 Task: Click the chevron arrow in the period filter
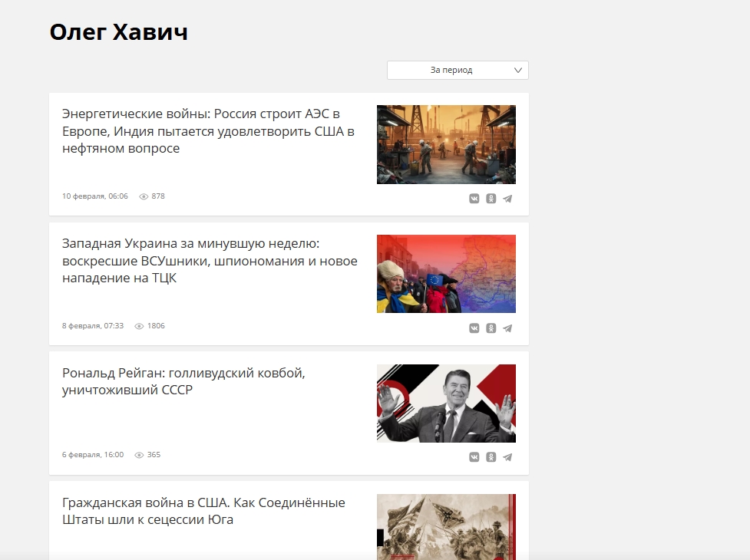pos(517,71)
